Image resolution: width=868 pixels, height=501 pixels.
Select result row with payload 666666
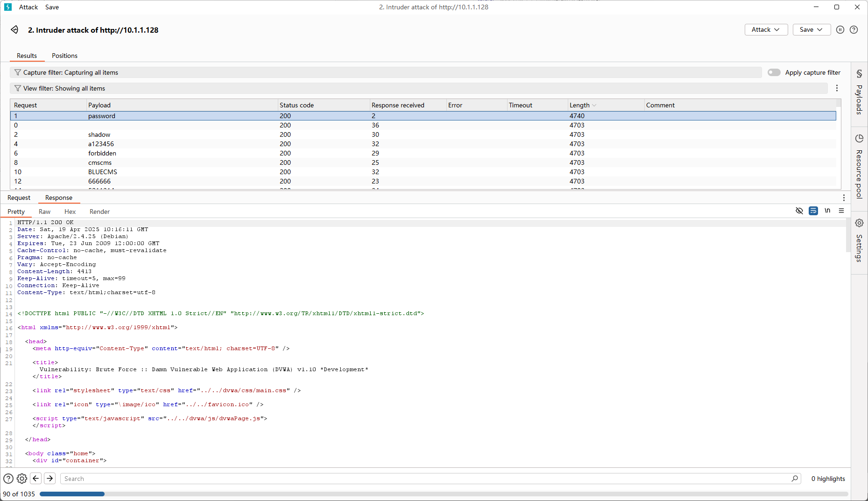click(423, 181)
